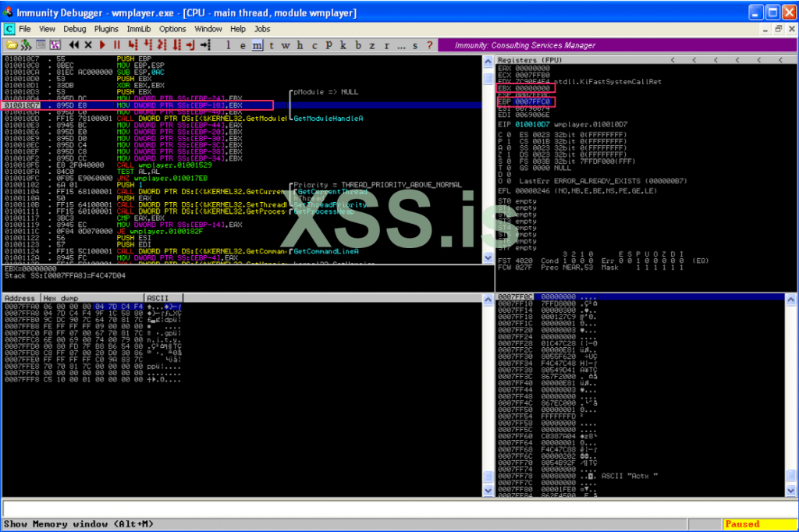
Task: Click the Step over toolbar icon
Action: coord(147,45)
